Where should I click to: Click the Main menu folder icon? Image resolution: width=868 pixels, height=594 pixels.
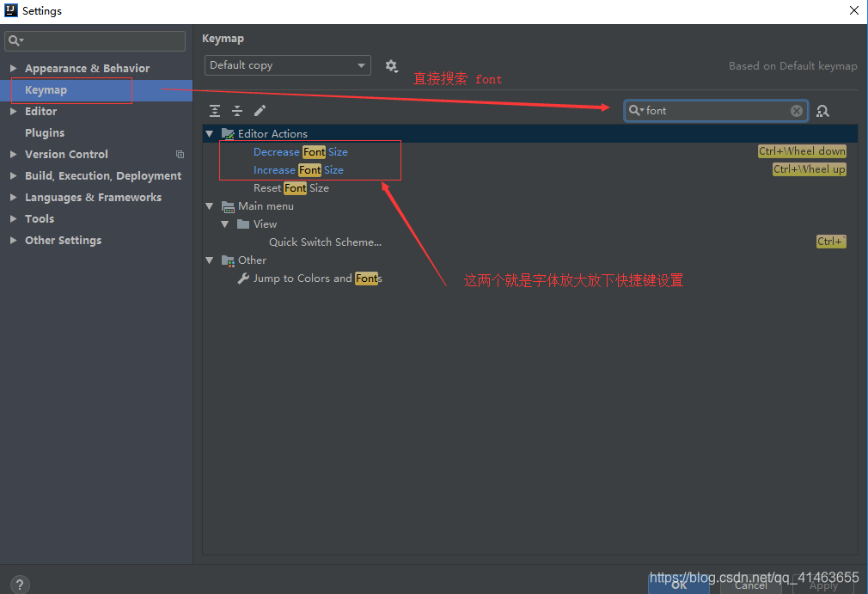pyautogui.click(x=228, y=206)
